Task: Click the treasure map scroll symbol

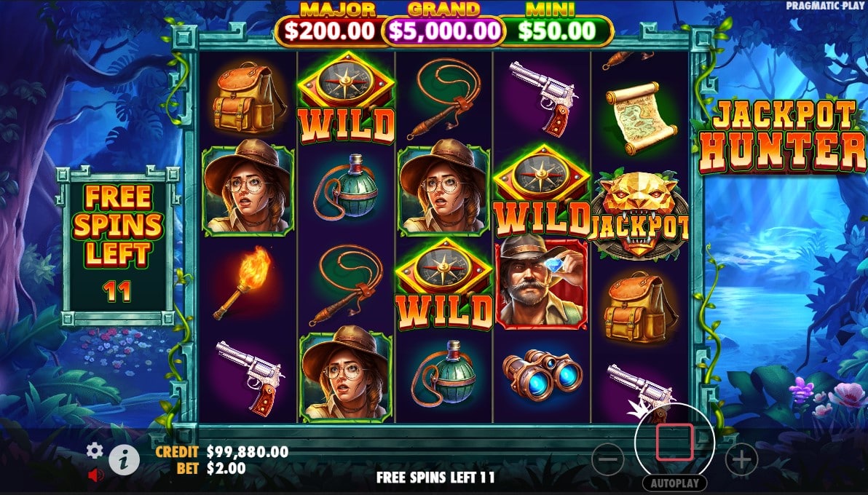Action: [x=641, y=118]
